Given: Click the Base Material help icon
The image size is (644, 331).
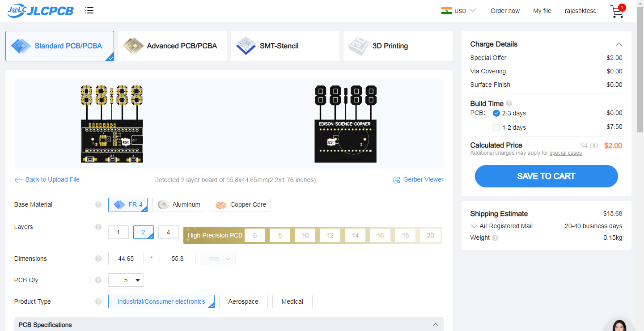Looking at the screenshot, I should [98, 204].
